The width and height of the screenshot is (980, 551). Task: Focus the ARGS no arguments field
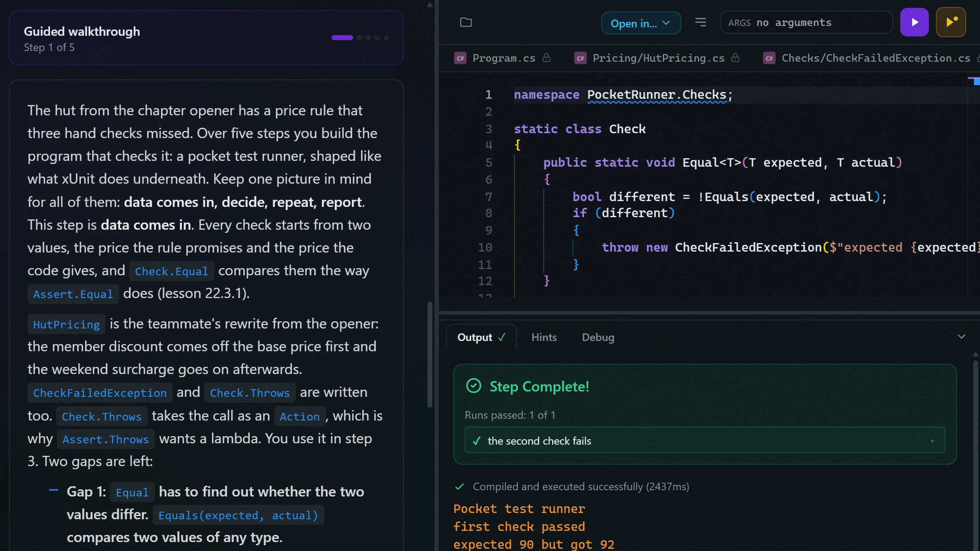pyautogui.click(x=807, y=22)
